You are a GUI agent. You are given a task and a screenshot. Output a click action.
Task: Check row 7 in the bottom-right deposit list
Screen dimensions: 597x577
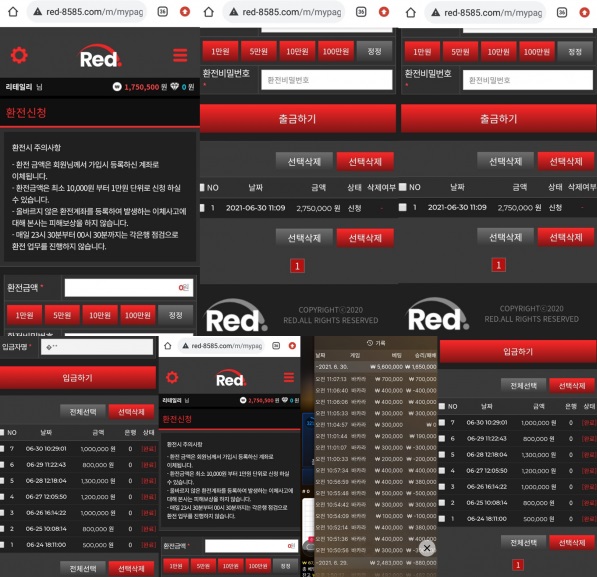click(442, 422)
